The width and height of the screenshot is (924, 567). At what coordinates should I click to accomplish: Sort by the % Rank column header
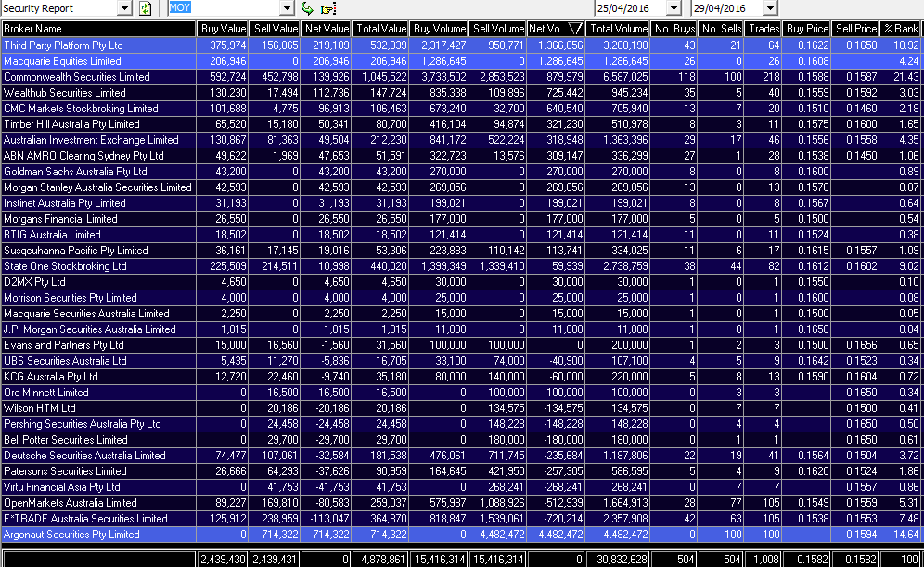pyautogui.click(x=901, y=29)
